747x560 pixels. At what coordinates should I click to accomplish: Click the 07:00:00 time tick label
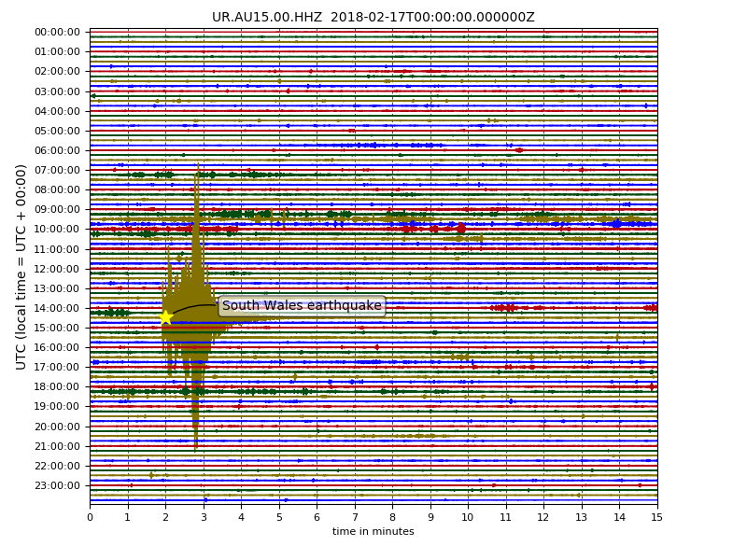(x=57, y=170)
